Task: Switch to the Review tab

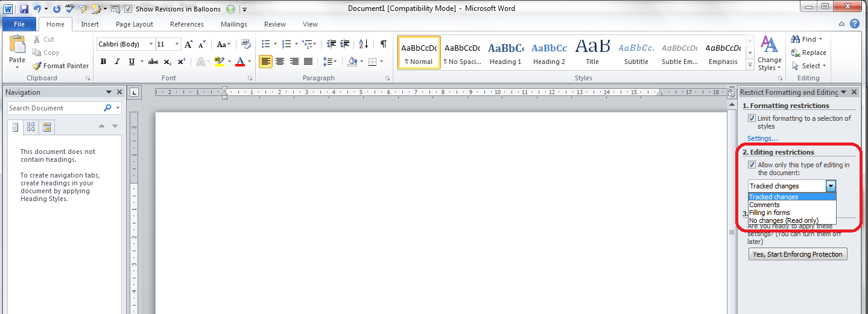Action: (x=275, y=24)
